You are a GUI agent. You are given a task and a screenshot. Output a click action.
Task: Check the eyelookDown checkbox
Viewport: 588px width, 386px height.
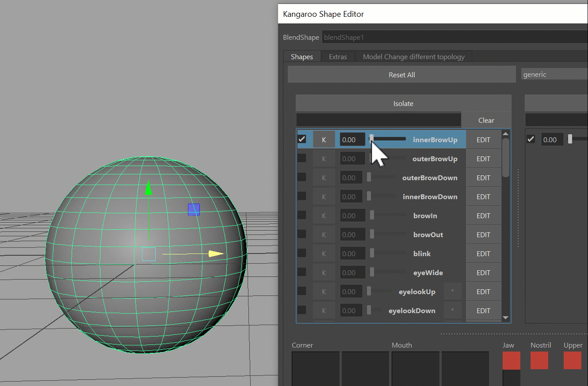pos(302,310)
